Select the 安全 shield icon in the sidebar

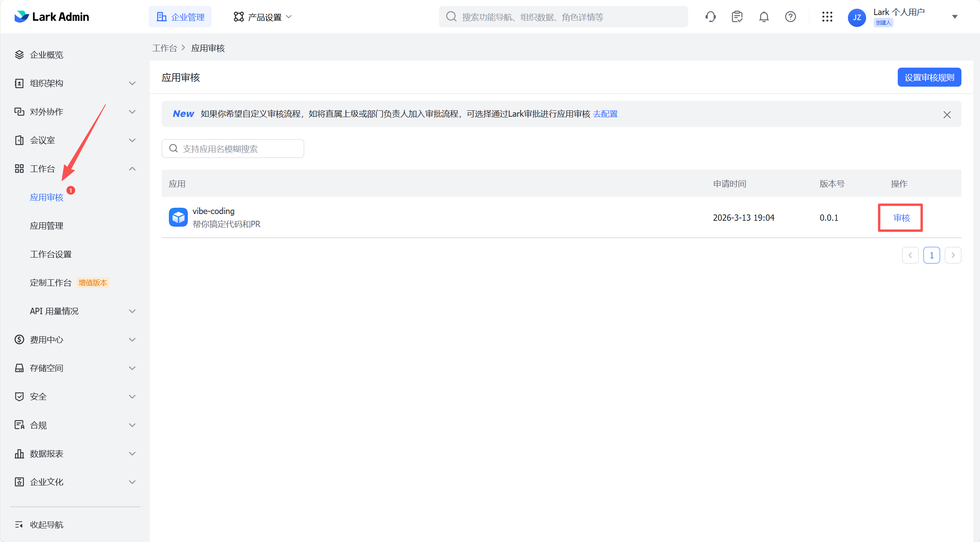pos(19,396)
